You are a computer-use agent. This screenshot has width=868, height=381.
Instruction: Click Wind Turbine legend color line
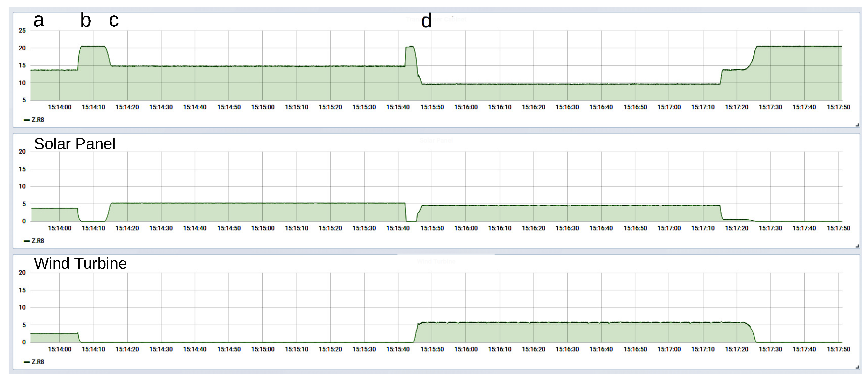click(27, 362)
